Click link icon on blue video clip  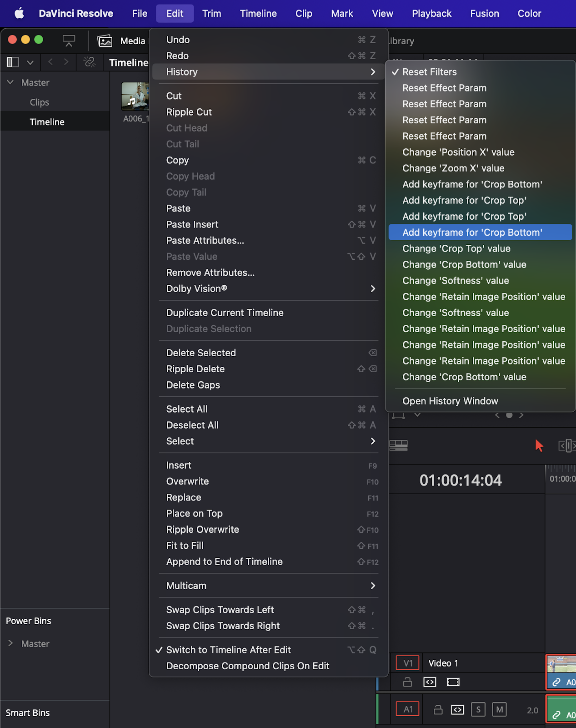click(556, 682)
